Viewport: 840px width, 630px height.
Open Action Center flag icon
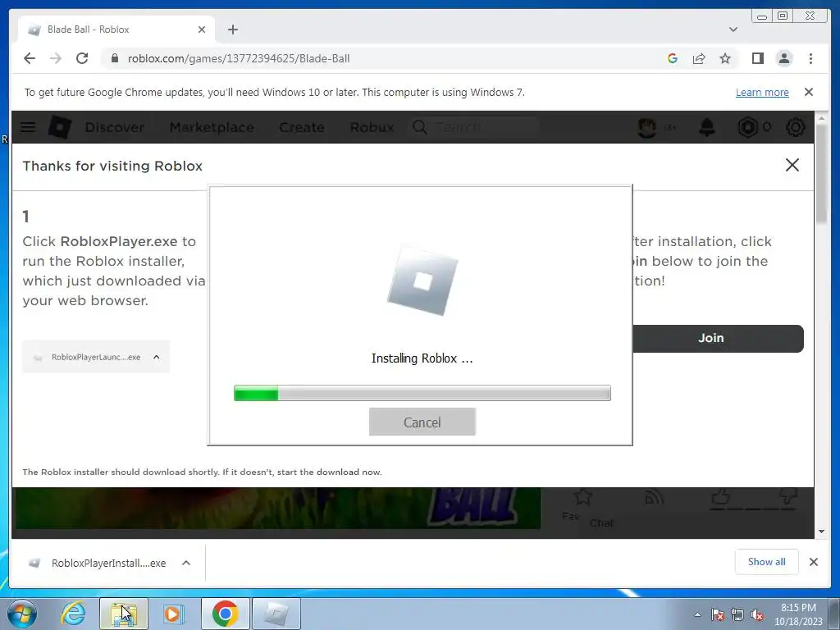click(718, 615)
